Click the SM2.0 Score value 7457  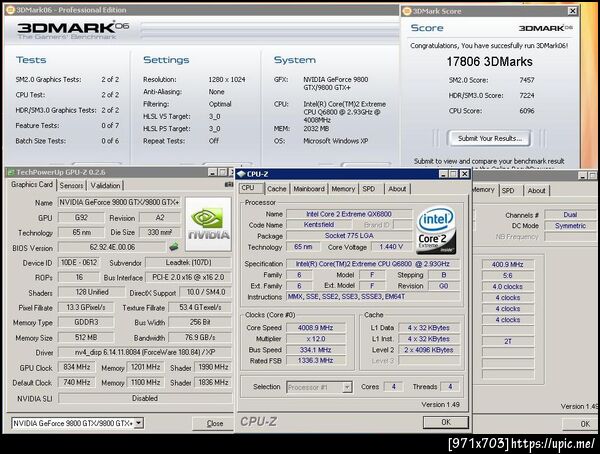(527, 80)
